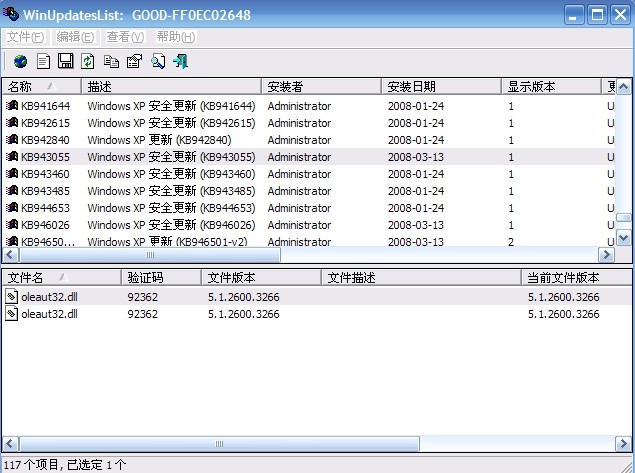This screenshot has width=635, height=473.
Task: Click Administrator in the KB944653 row
Action: click(x=299, y=208)
